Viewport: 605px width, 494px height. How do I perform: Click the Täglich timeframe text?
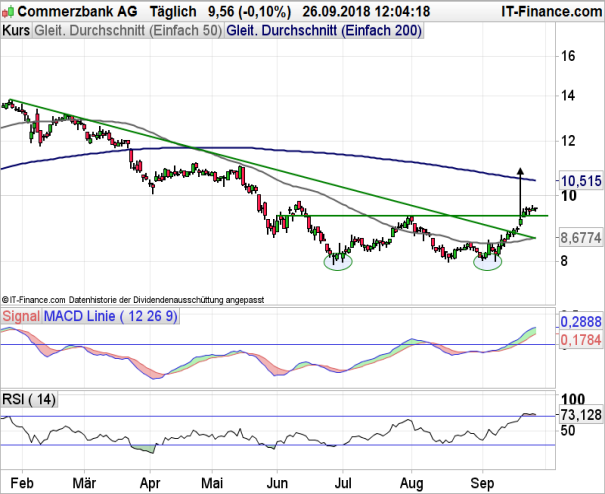[173, 12]
